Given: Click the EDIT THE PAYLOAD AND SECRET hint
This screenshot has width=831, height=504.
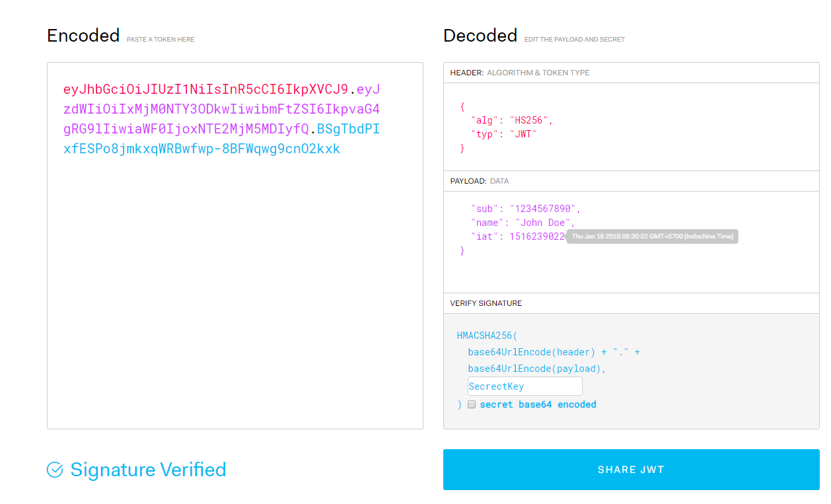Looking at the screenshot, I should [575, 40].
